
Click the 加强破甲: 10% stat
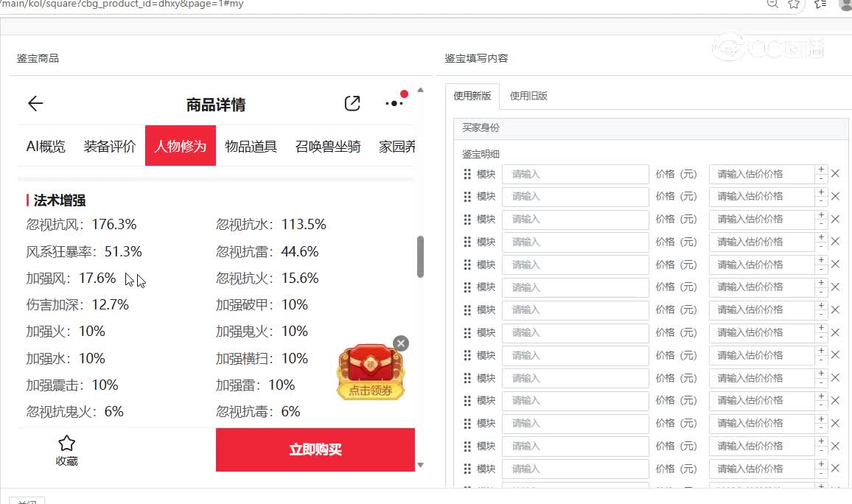tap(262, 304)
